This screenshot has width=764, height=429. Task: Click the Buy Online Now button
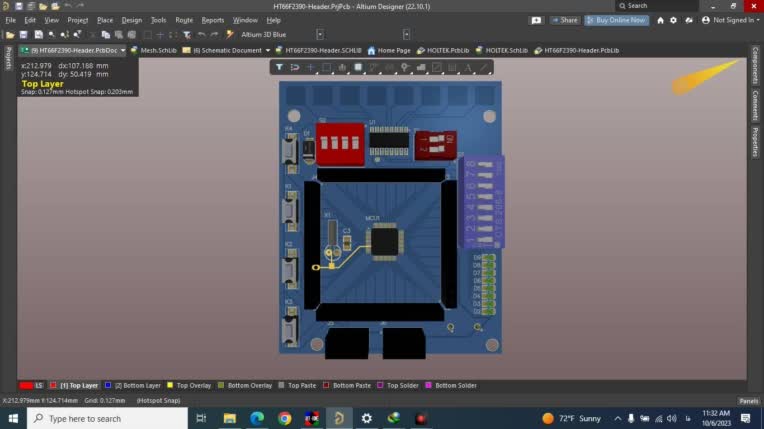click(x=616, y=20)
